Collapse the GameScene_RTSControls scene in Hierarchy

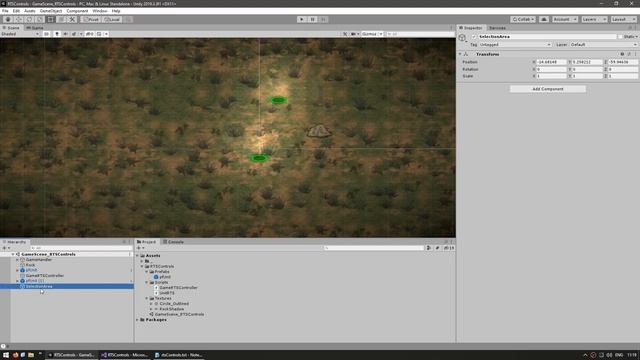coord(13,254)
